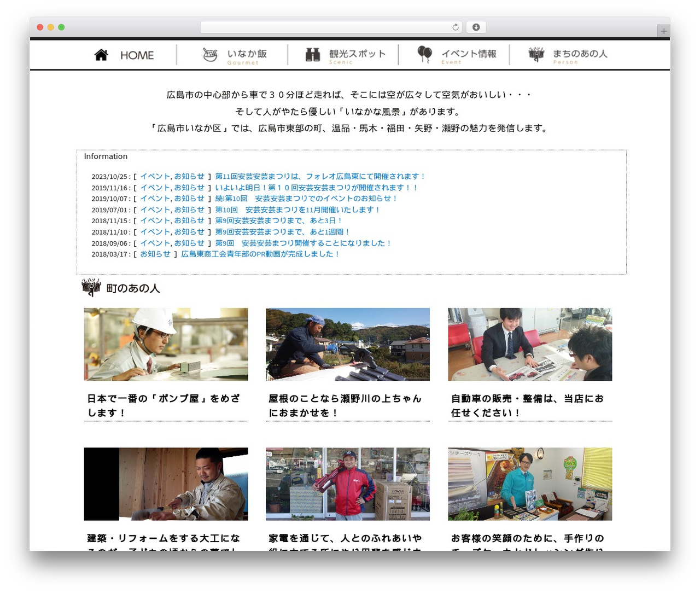Open the 屋根のことなら瀬野川の上ちゃん article title
This screenshot has width=700, height=593.
point(345,405)
